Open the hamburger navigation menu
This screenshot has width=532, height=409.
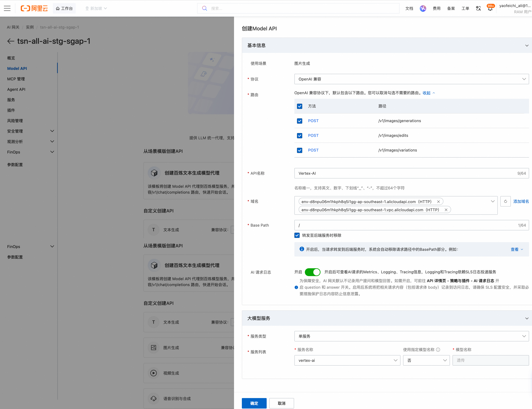[7, 8]
